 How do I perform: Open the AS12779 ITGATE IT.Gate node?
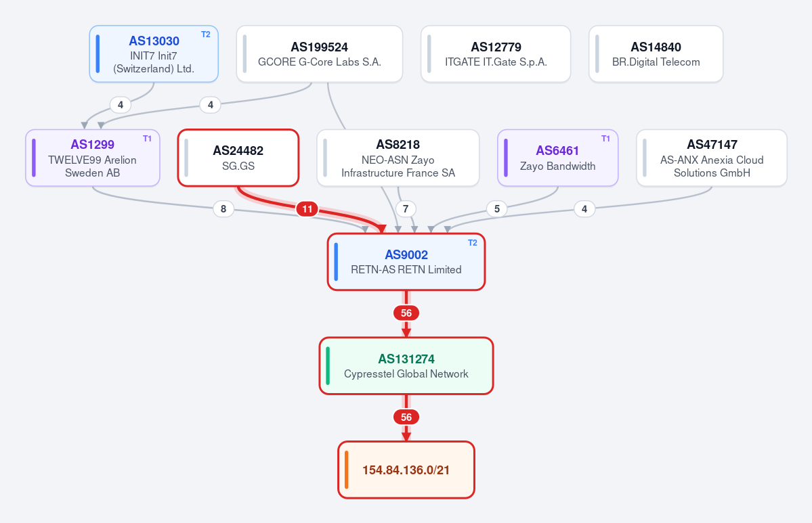pyautogui.click(x=496, y=54)
